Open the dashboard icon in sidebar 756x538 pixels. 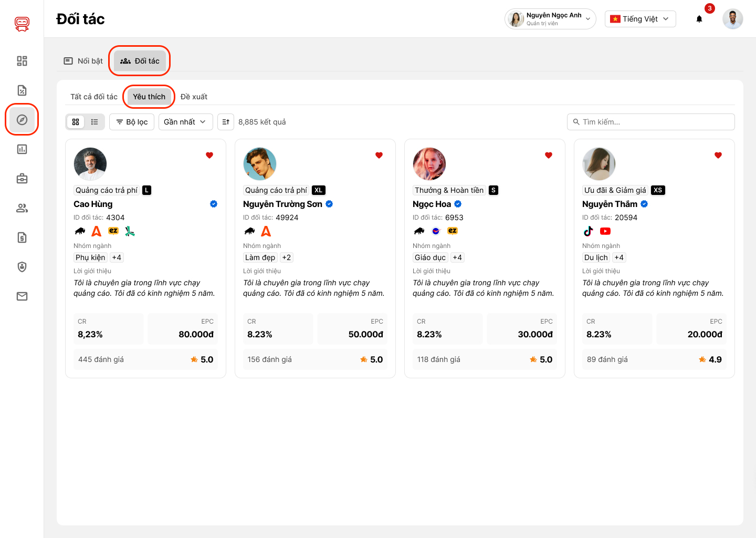tap(22, 61)
